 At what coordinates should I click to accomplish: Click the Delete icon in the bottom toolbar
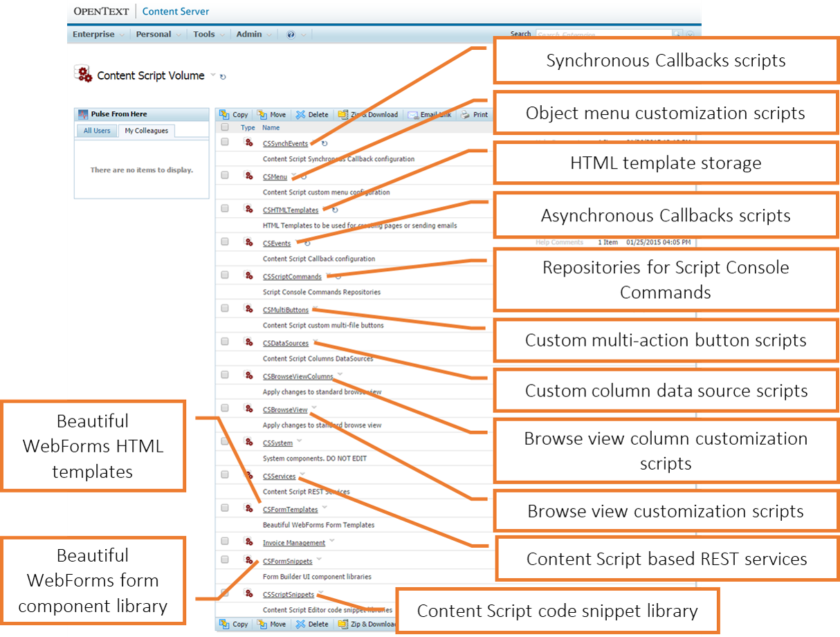pos(300,624)
